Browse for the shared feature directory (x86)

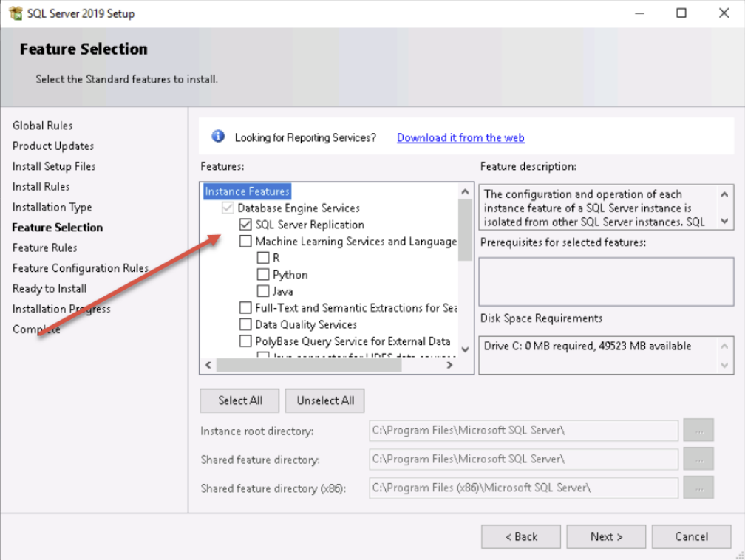698,488
